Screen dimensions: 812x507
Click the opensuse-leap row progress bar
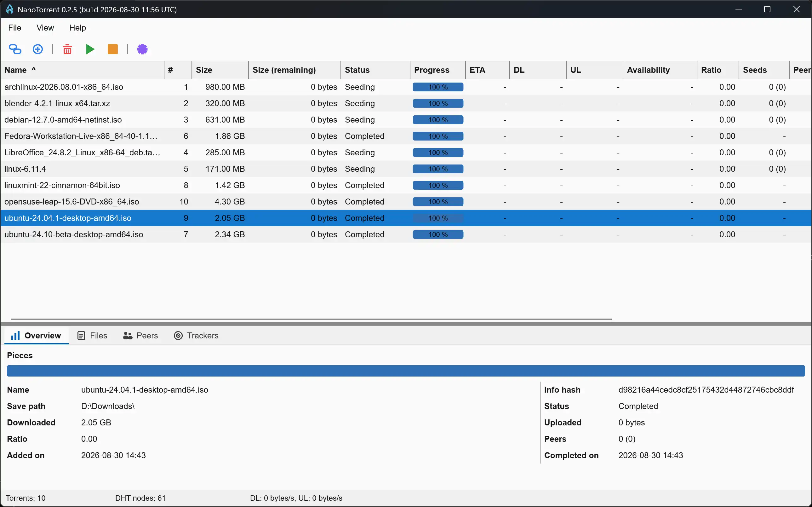coord(438,202)
